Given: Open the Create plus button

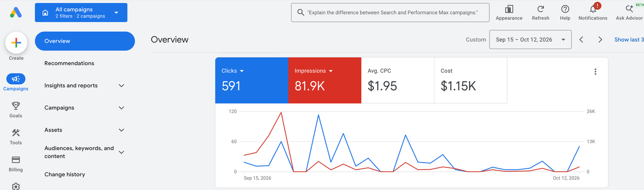Looking at the screenshot, I should pyautogui.click(x=16, y=42).
